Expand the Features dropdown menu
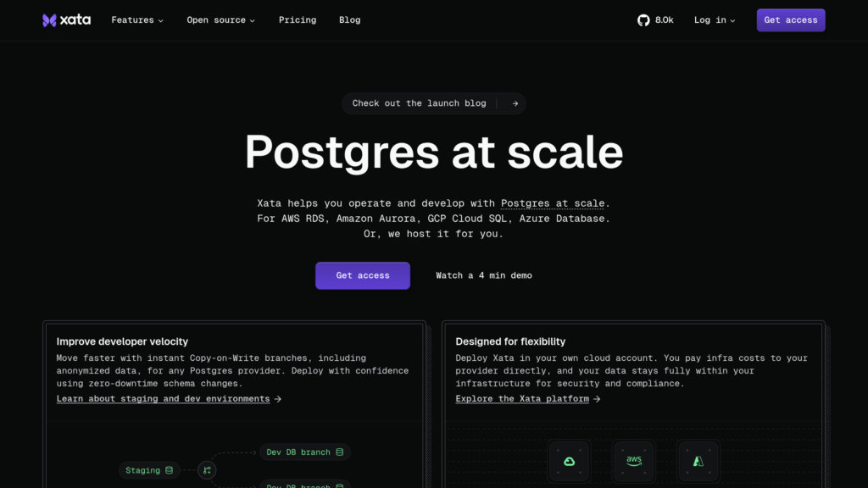 [137, 20]
